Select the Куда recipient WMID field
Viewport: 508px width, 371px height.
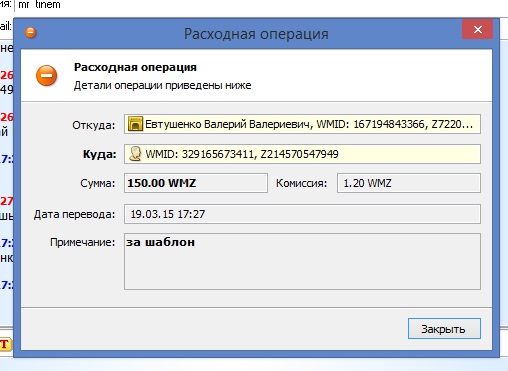[302, 154]
